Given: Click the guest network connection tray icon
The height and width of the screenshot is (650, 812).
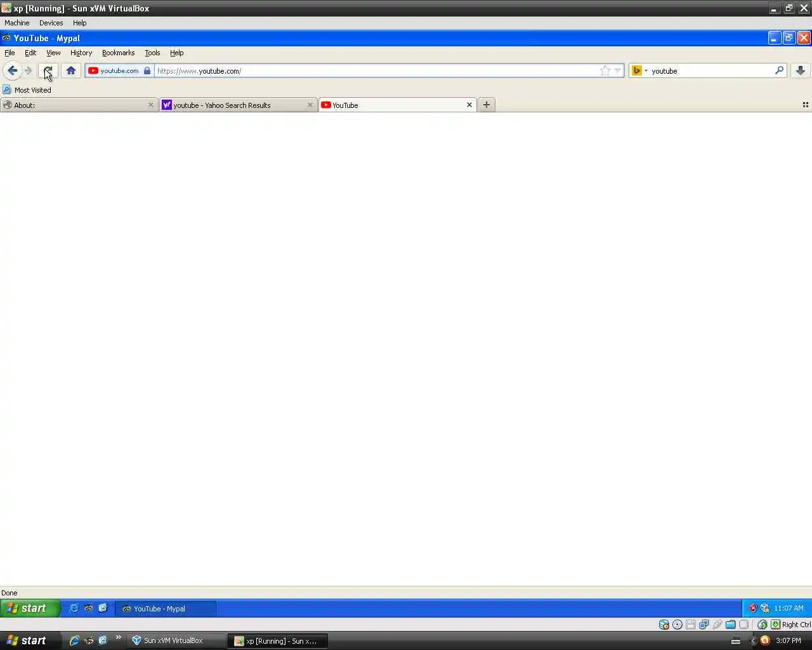Looking at the screenshot, I should tap(765, 608).
